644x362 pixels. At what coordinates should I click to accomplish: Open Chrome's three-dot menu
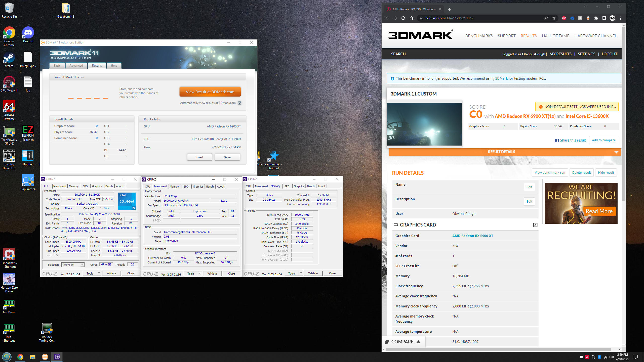pos(620,18)
